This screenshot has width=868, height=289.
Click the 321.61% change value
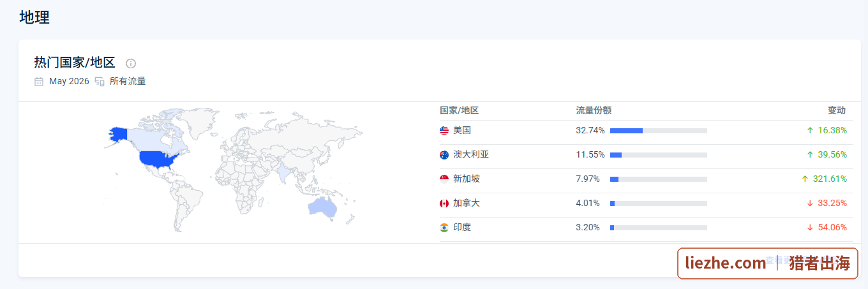click(830, 179)
